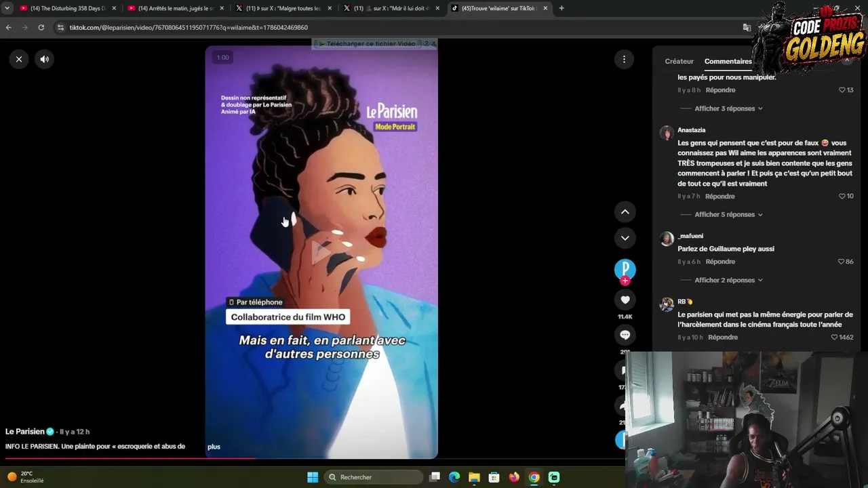The image size is (868, 488).
Task: Reply to Anastazia's comment
Action: click(719, 197)
